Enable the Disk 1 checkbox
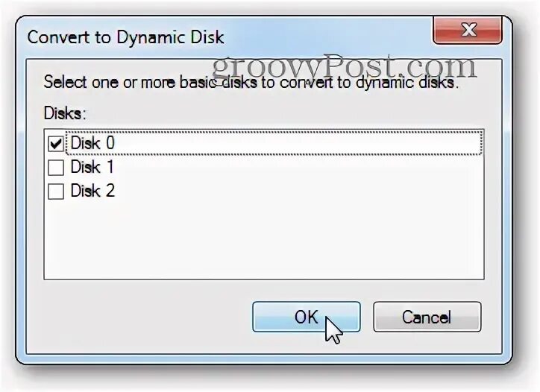The image size is (540, 392). [x=56, y=168]
